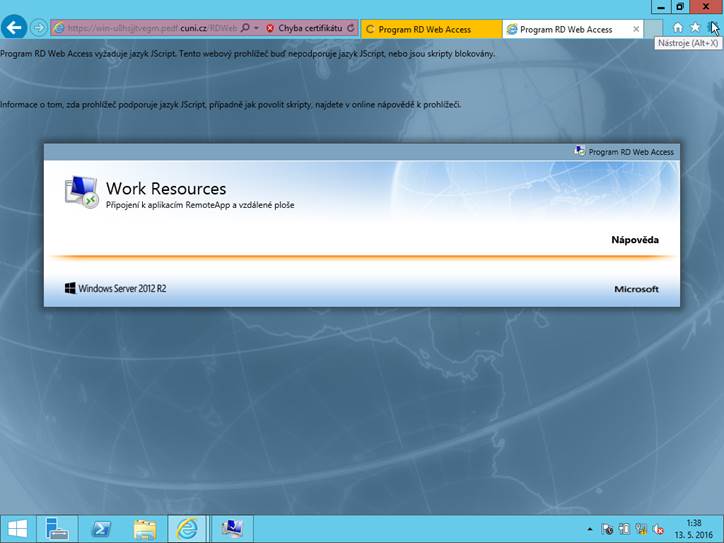Click the red certificate error shield icon
This screenshot has height=543, width=724.
[270, 28]
